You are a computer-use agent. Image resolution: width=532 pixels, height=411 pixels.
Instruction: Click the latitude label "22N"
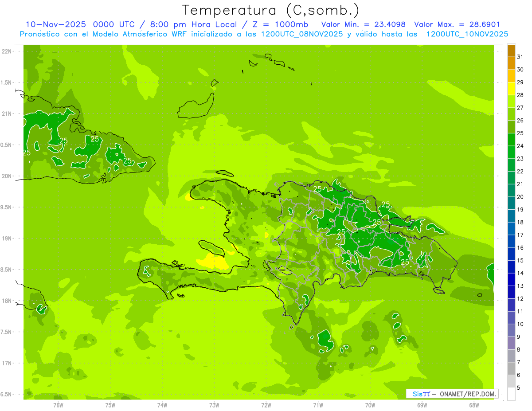pos(7,51)
